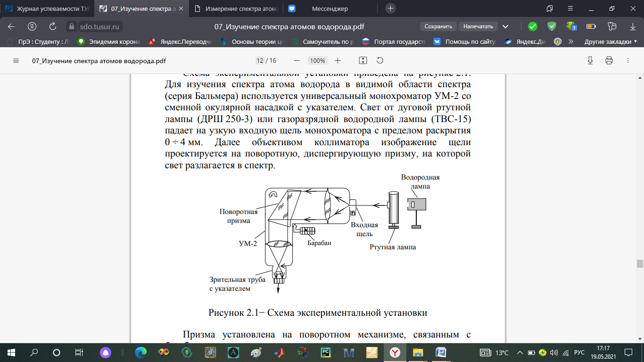The width and height of the screenshot is (644, 362).
Task: Click the 100% zoom level field
Action: click(318, 61)
